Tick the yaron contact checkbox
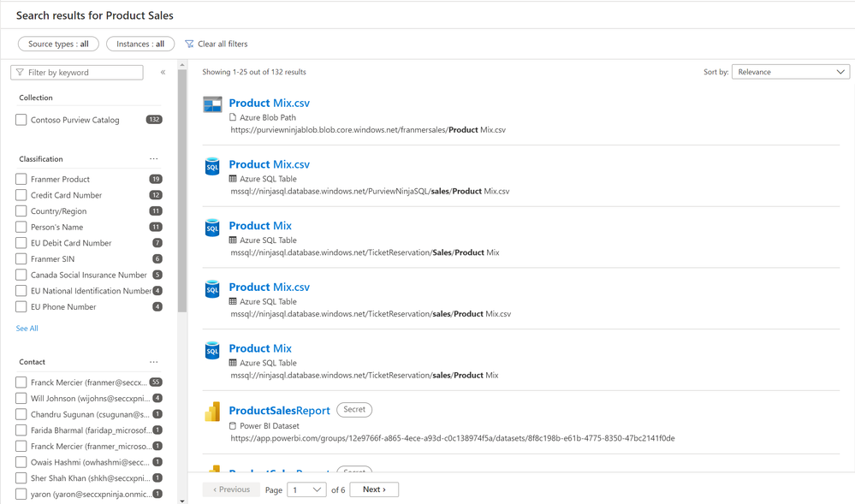This screenshot has width=855, height=504. coord(21,495)
